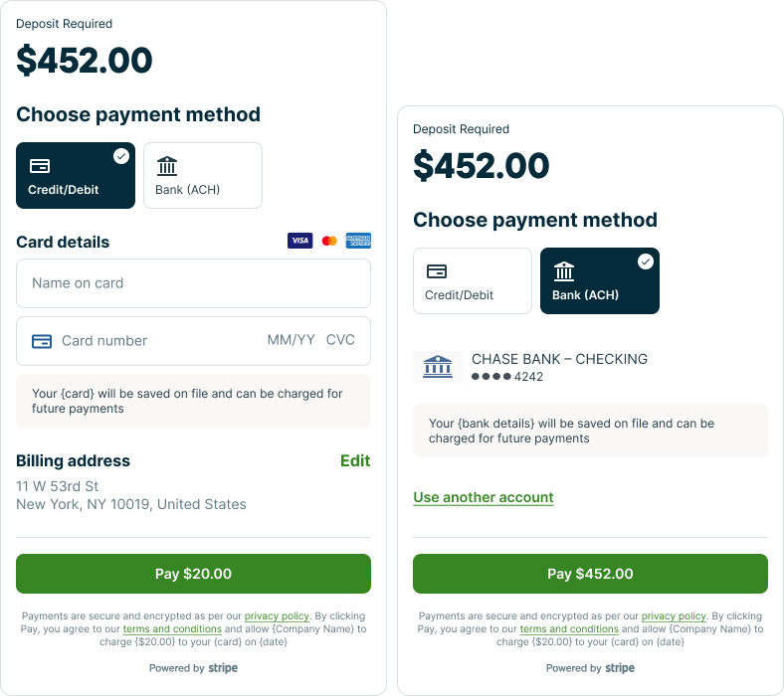The width and height of the screenshot is (784, 696).
Task: Click the Stripe logo in right panel
Action: pos(620,668)
